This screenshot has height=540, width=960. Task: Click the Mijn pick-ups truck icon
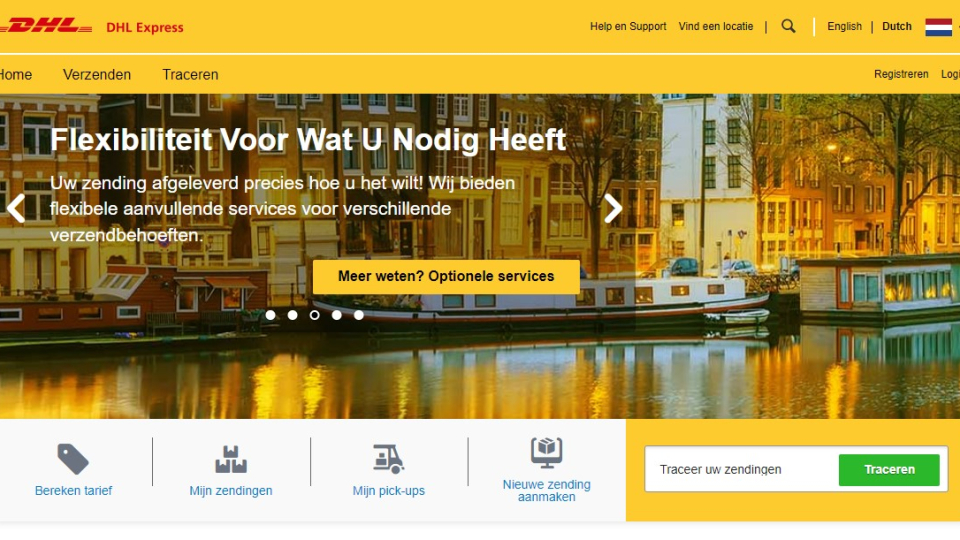pos(389,459)
